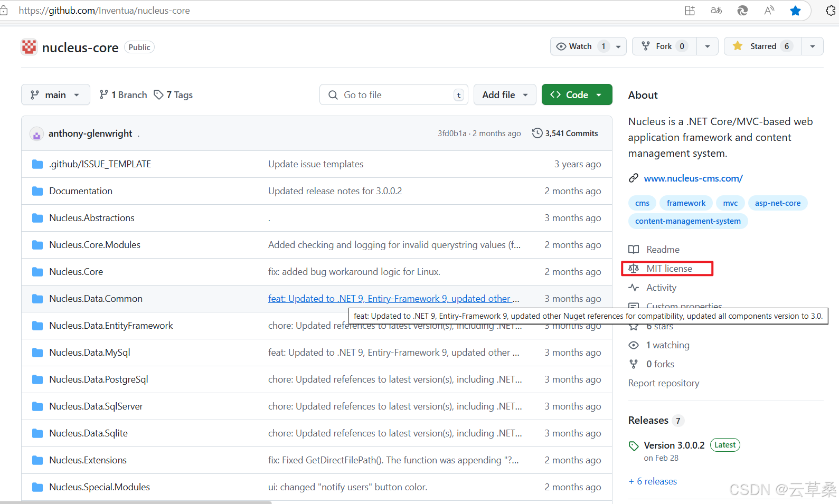Click folder icon of Nucleus.Core row
Image resolution: width=839 pixels, height=504 pixels.
coord(37,272)
